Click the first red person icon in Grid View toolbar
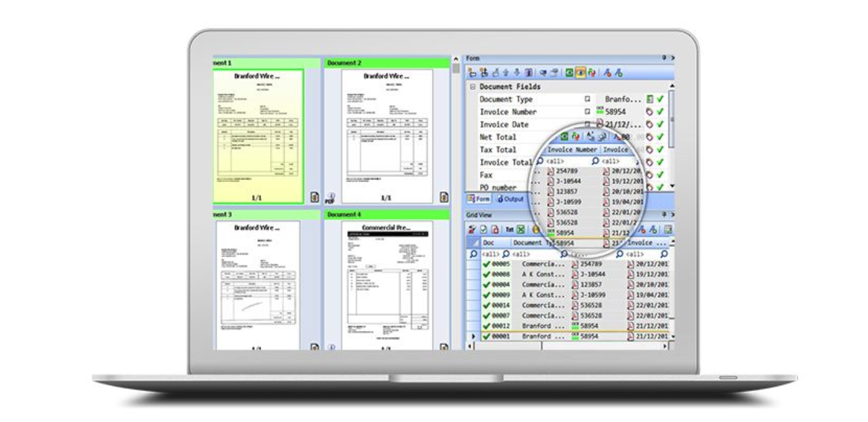868x422 pixels. click(x=472, y=229)
